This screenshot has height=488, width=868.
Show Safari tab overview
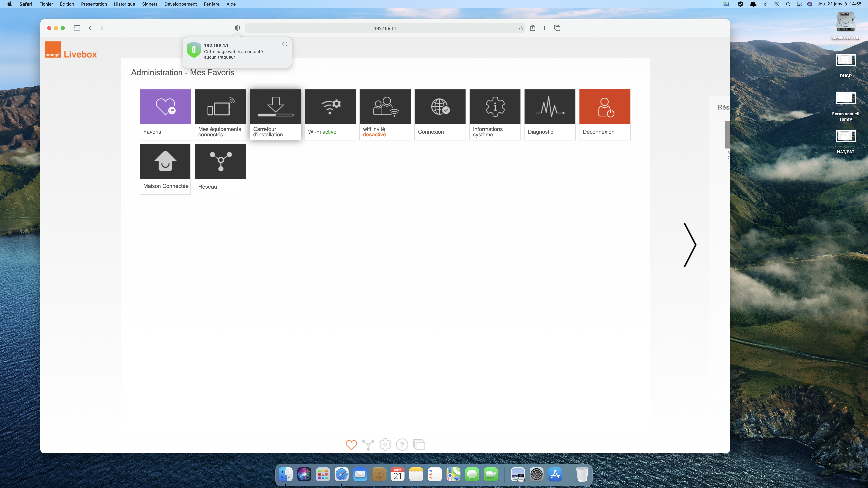557,28
